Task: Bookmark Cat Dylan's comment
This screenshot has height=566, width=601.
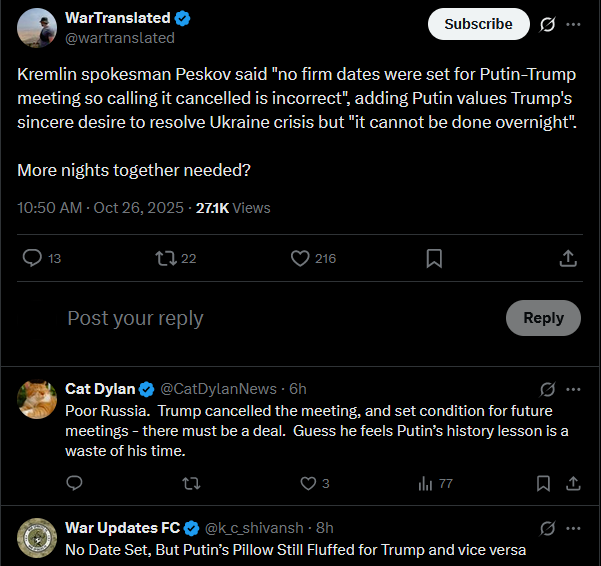Action: (543, 483)
